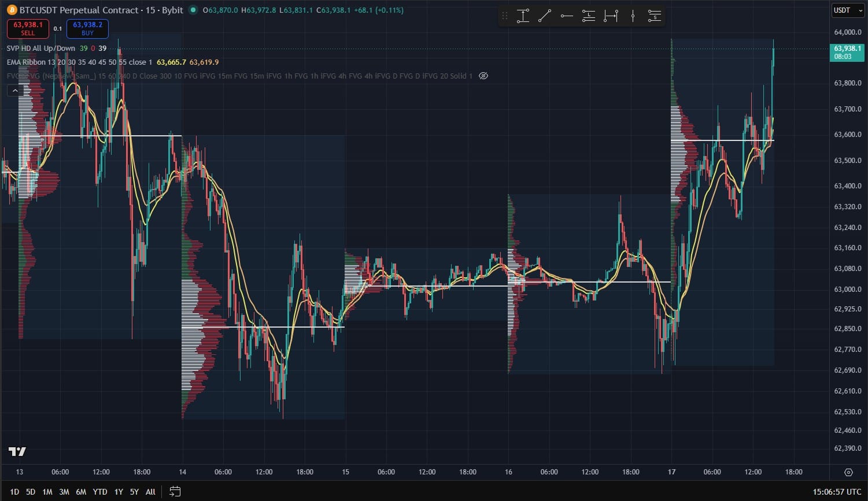The image size is (868, 501).
Task: Open timezone menu at 15:06:57 UTC
Action: click(837, 492)
